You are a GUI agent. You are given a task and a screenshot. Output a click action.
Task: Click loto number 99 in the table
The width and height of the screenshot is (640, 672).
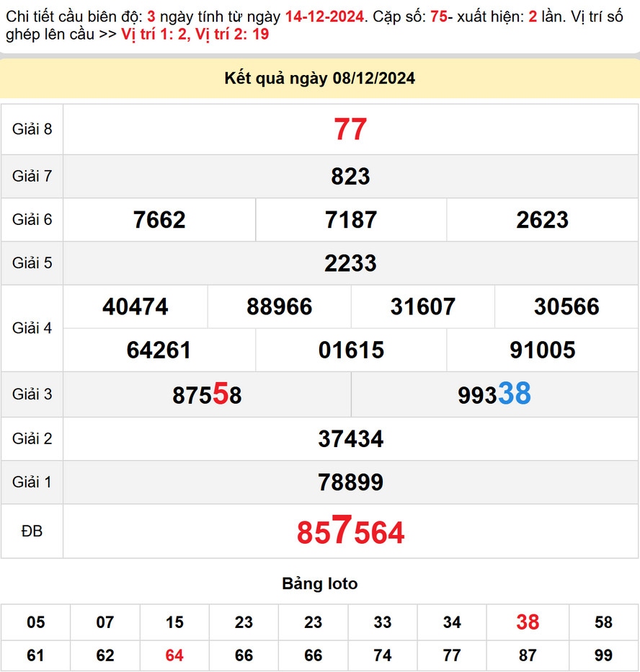click(603, 655)
